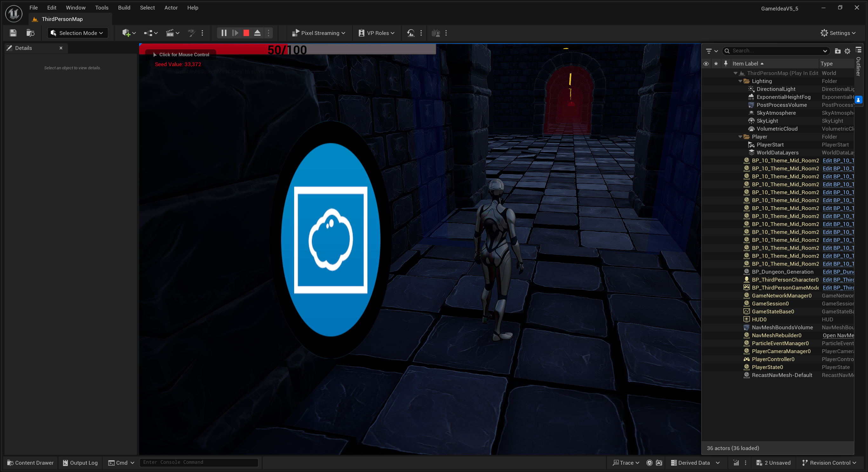The height and width of the screenshot is (472, 868).
Task: Toggle the pin column in the Outliner
Action: [726, 64]
